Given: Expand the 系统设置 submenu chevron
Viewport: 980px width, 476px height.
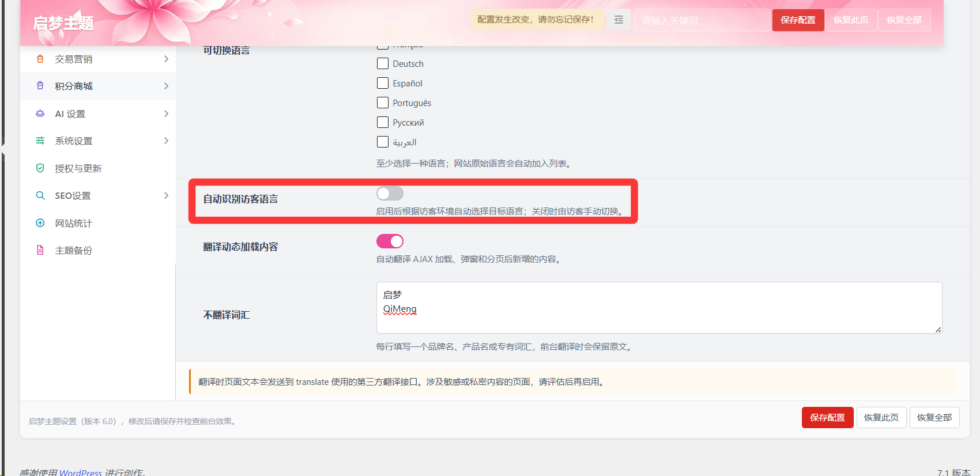Looking at the screenshot, I should pos(166,141).
